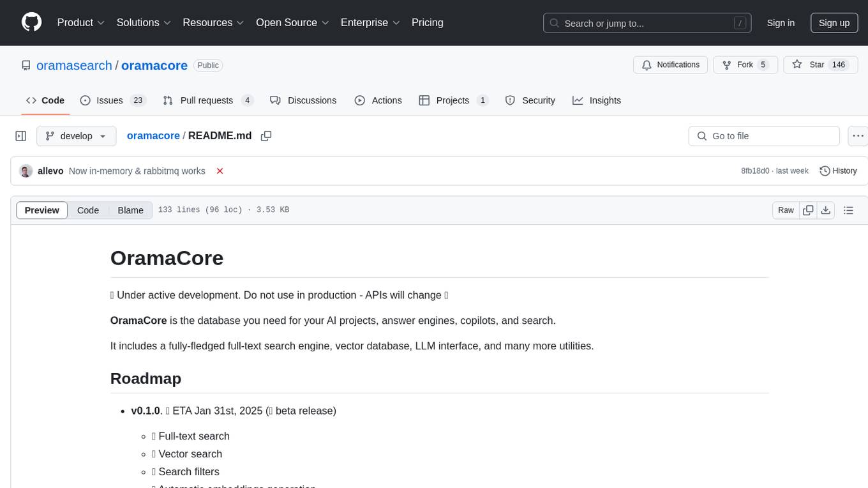Go to oramacore root in breadcrumb
The image size is (868, 488).
[153, 135]
